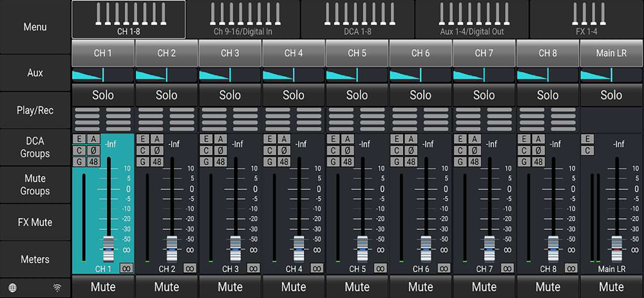This screenshot has width=644, height=298.
Task: Open CH 4 aux sends A icon
Action: (284, 139)
